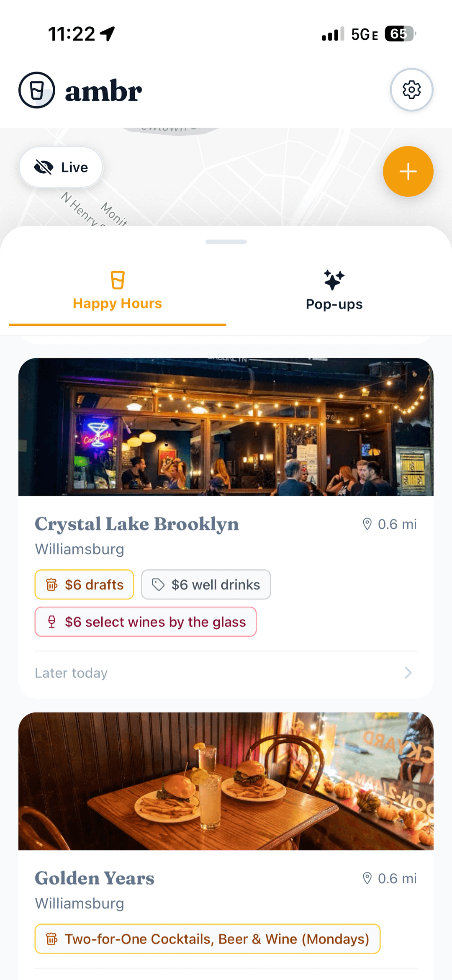Open the Golden Years burger photo

click(226, 781)
